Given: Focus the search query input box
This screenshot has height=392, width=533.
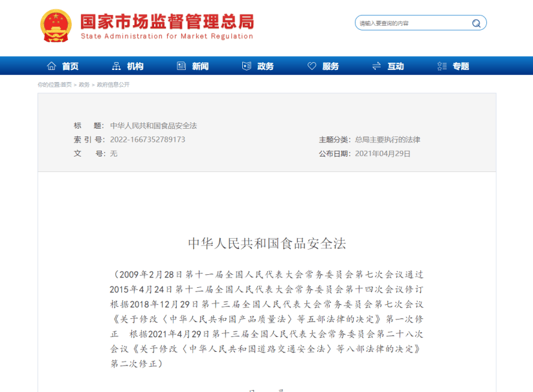Looking at the screenshot, I should coord(412,23).
